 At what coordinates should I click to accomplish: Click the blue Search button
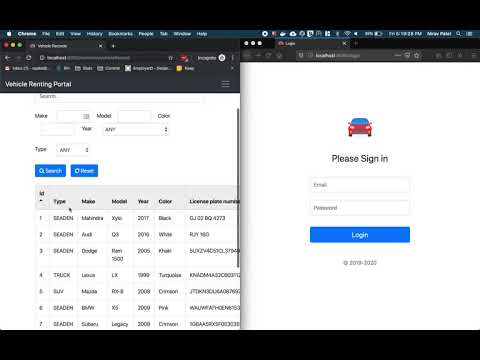[x=50, y=171]
